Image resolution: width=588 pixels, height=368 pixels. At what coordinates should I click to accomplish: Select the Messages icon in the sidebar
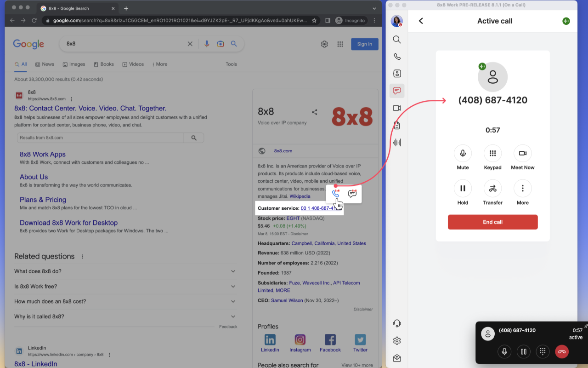[x=396, y=90]
